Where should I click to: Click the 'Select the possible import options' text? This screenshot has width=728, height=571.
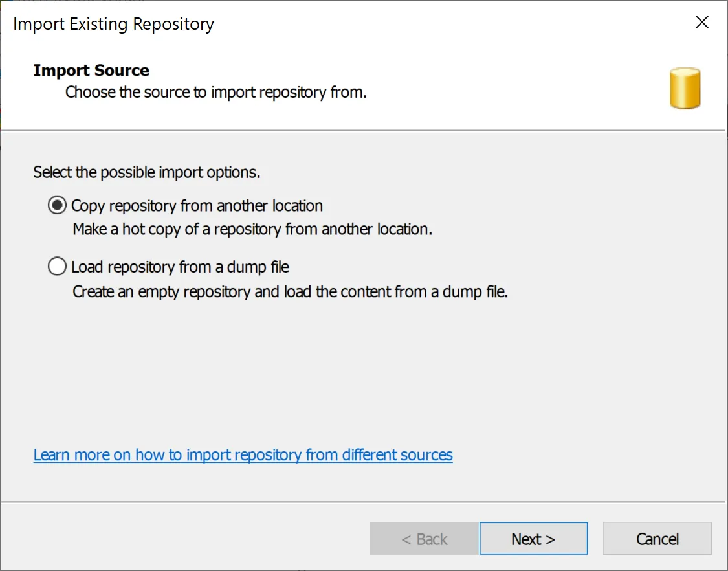pos(147,173)
